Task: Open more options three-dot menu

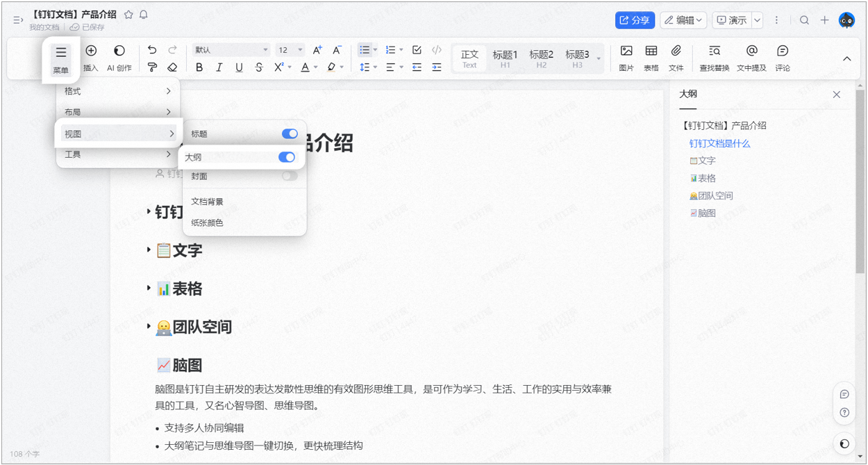Action: click(776, 20)
